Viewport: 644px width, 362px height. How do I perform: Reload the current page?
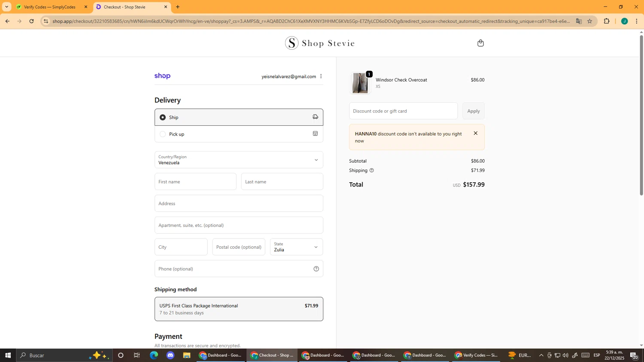(31, 21)
